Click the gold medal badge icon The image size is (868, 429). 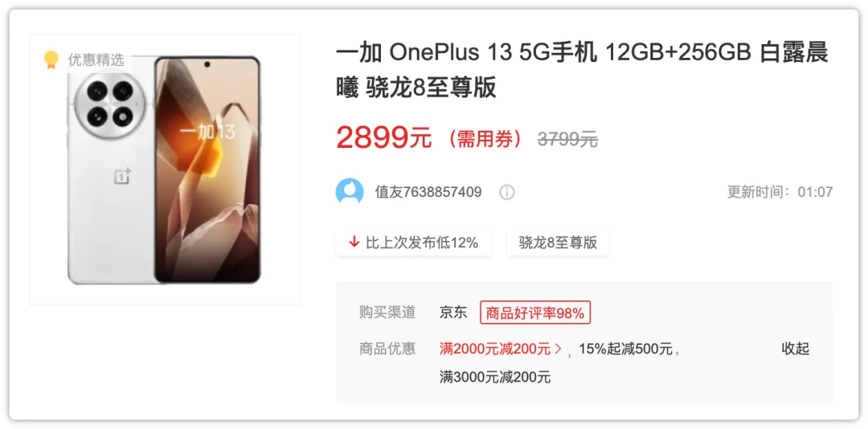pyautogui.click(x=51, y=59)
